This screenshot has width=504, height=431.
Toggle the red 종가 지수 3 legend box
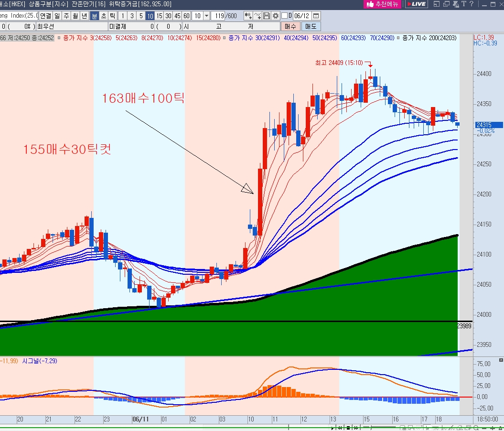(59, 38)
